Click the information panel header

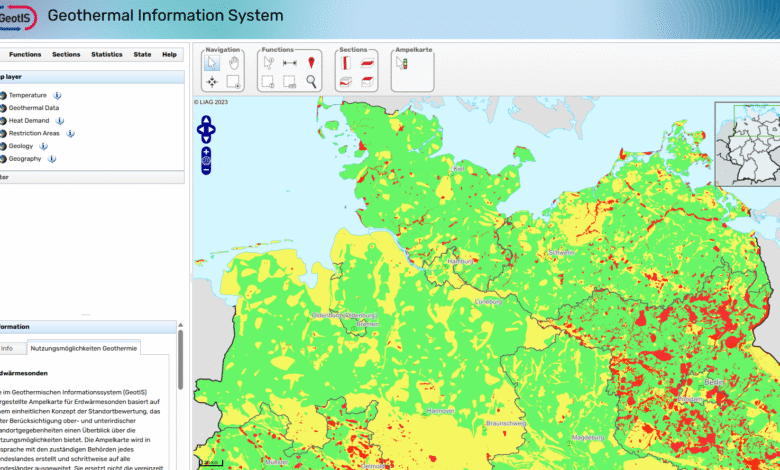88,327
